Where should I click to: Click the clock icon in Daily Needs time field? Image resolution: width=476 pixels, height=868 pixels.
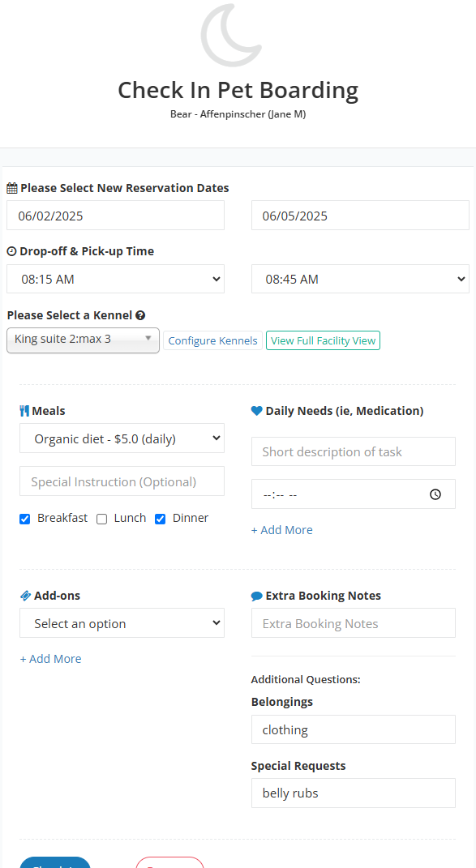(435, 494)
